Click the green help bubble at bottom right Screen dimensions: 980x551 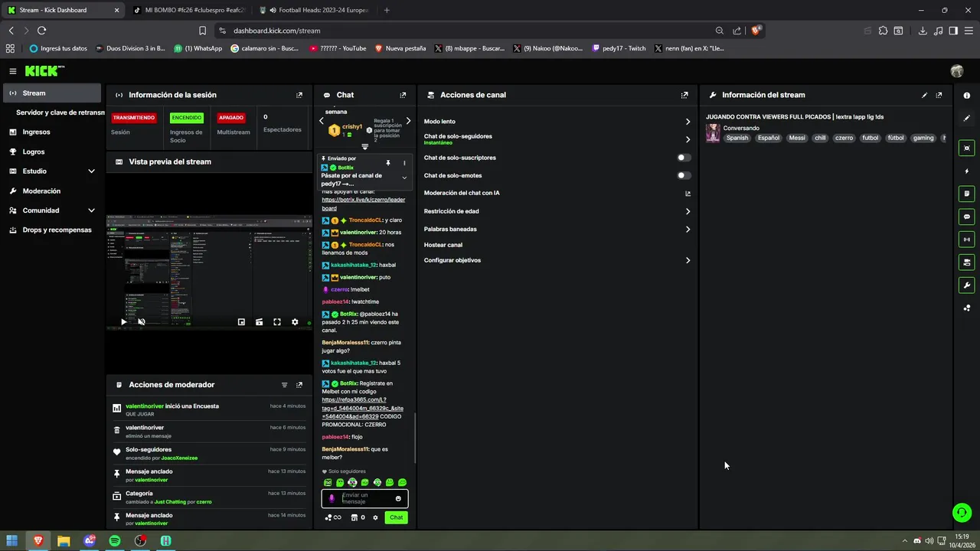(x=962, y=512)
